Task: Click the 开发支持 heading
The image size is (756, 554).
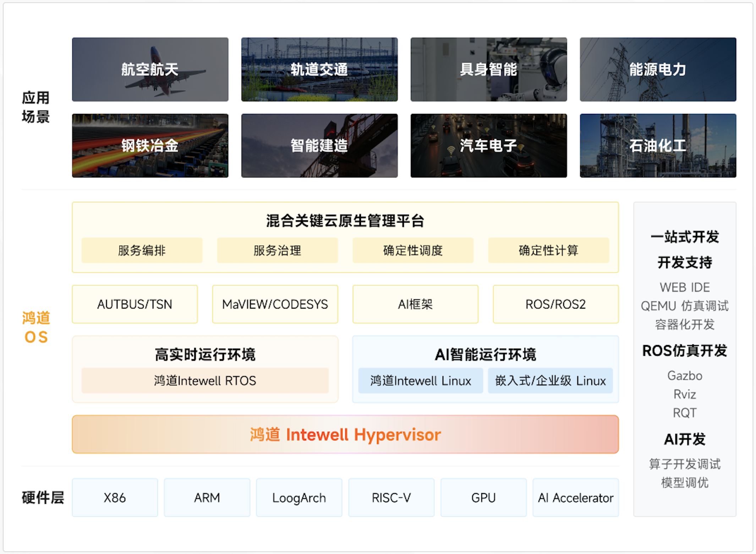Action: coord(685,262)
